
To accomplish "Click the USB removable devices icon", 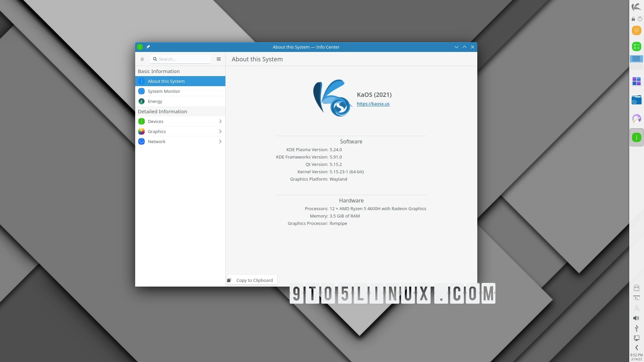I will click(636, 328).
